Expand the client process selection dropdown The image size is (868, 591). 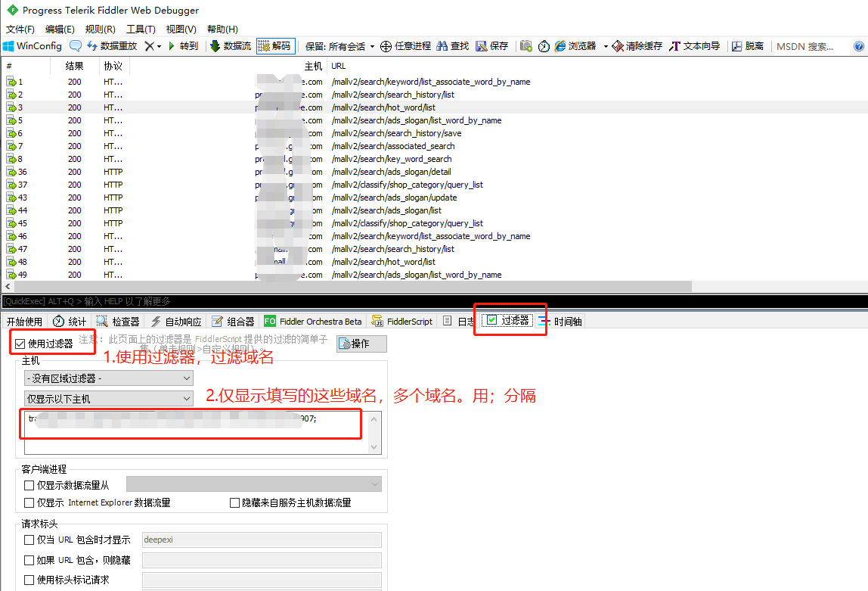pyautogui.click(x=253, y=484)
